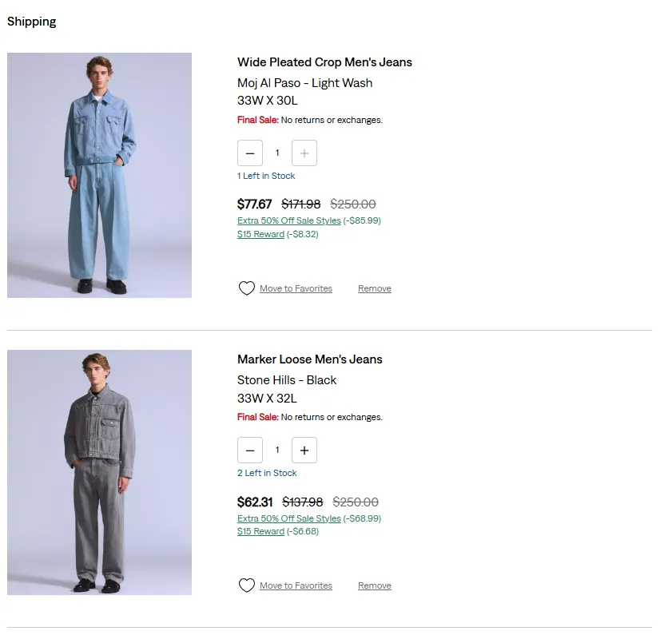Screen dimensions: 672x643
Task: Remove Marker Loose Jeans from cart
Action: coord(375,585)
